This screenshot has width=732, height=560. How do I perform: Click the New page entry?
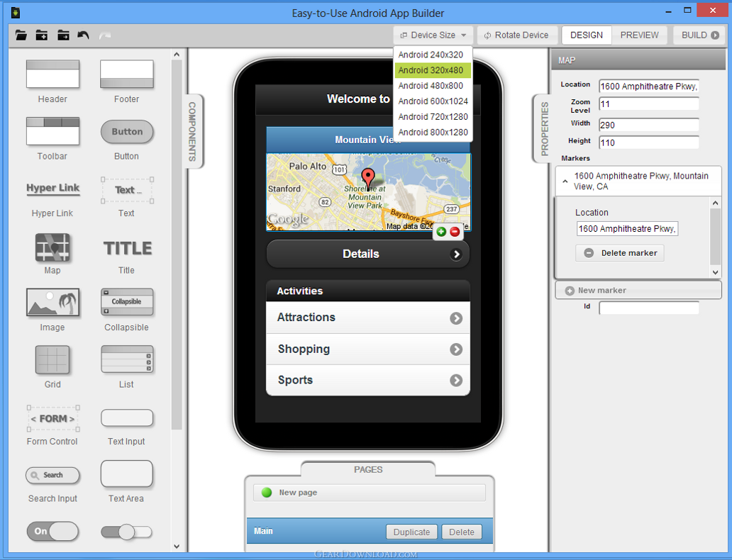point(370,493)
